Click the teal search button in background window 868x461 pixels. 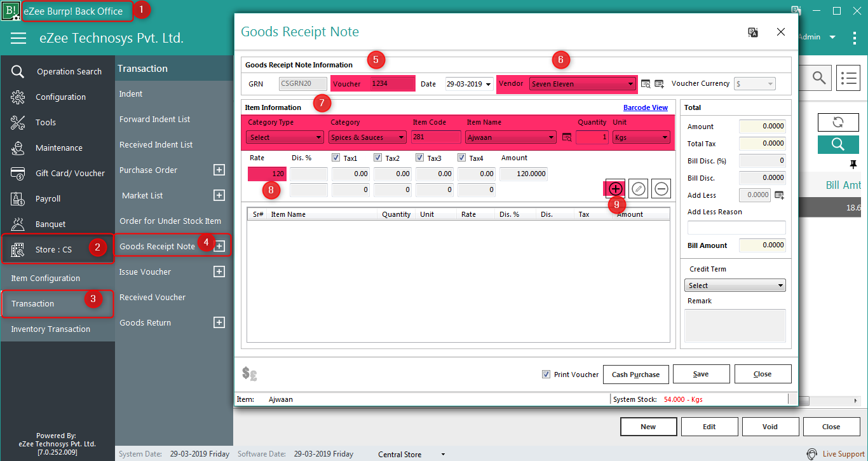pos(837,144)
